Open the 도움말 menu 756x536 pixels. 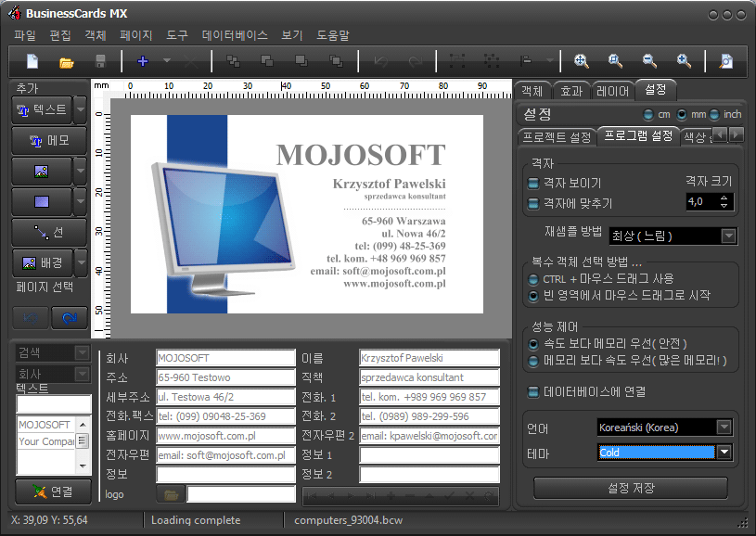333,35
